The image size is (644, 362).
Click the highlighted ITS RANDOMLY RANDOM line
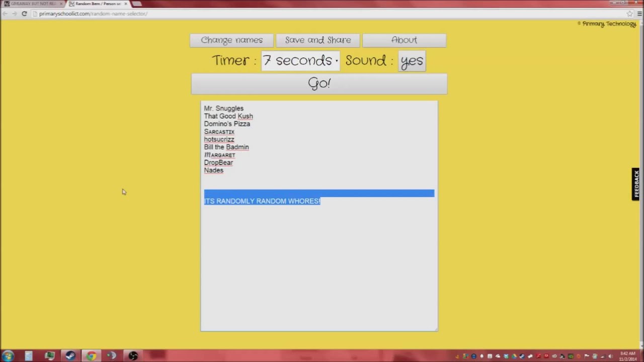point(262,201)
